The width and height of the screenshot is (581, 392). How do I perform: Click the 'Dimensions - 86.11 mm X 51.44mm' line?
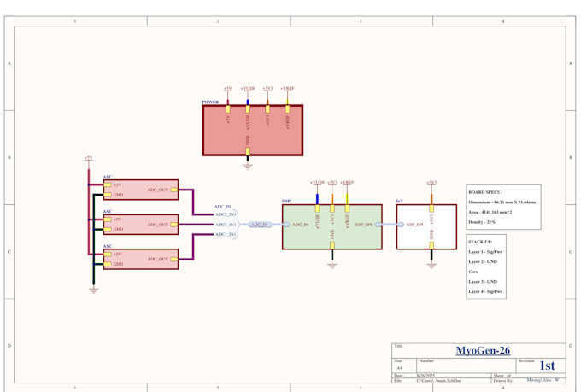coord(502,202)
